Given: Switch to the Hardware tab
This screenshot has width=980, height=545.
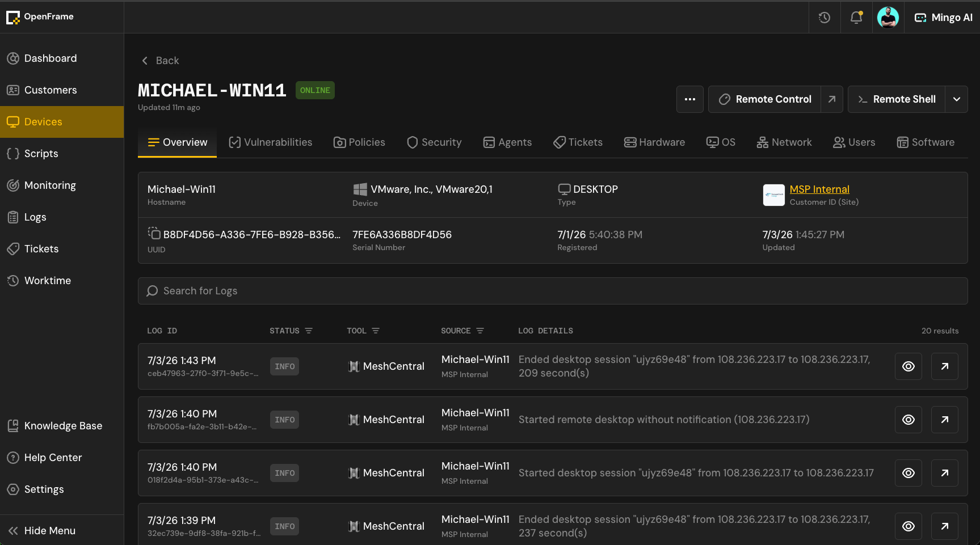Looking at the screenshot, I should point(655,142).
